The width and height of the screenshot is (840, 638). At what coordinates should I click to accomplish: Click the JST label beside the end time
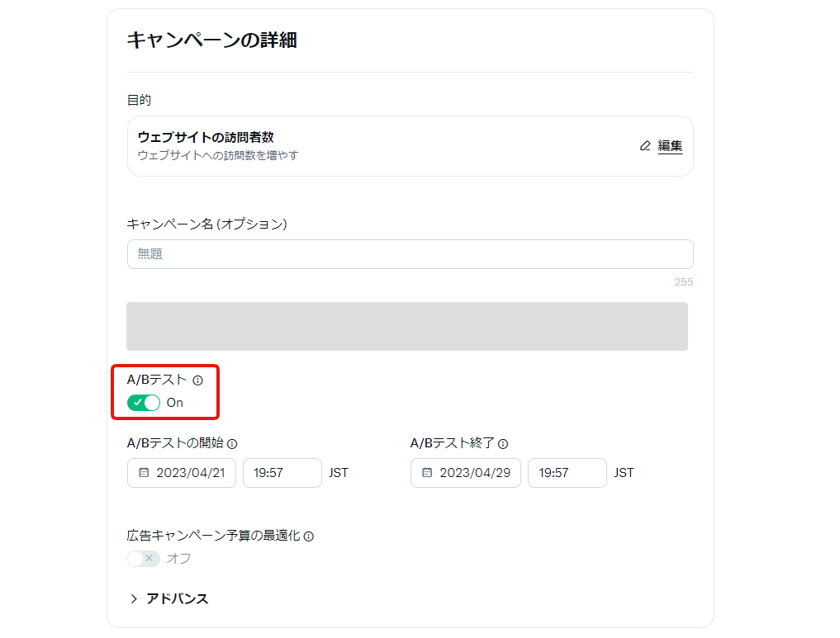click(x=624, y=473)
